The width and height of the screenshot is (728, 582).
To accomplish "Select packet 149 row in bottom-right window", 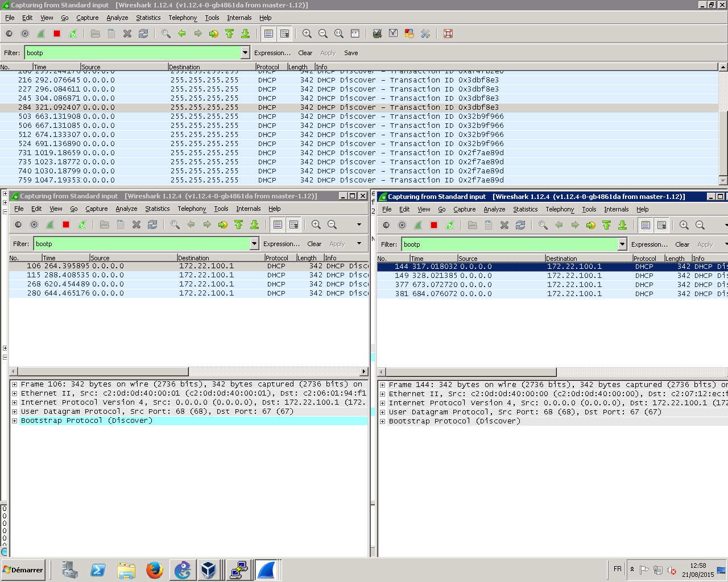I will pyautogui.click(x=552, y=276).
